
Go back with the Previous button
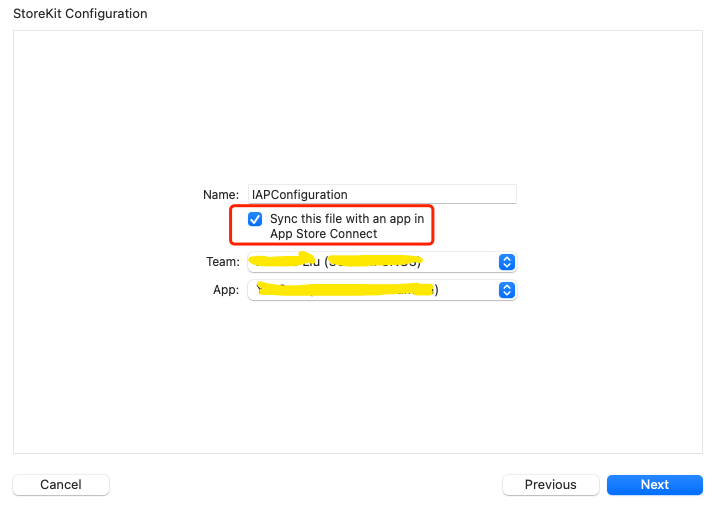(550, 485)
